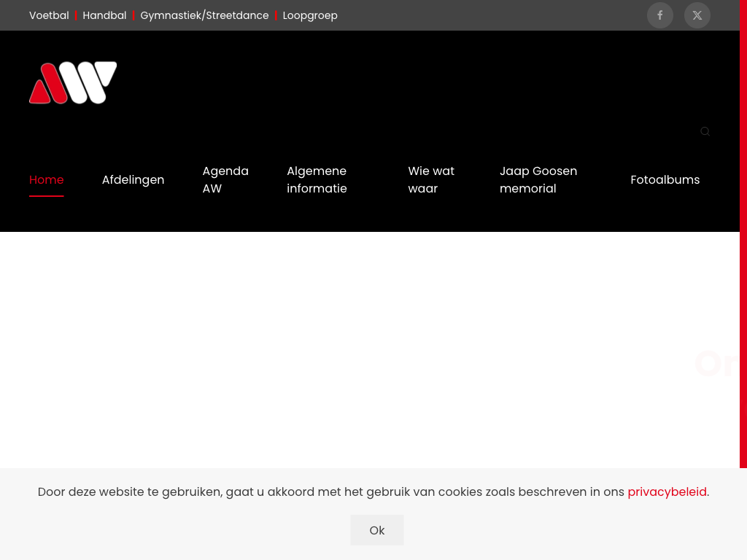Expand the Afdelingen menu
This screenshot has height=560, width=747.
133,179
